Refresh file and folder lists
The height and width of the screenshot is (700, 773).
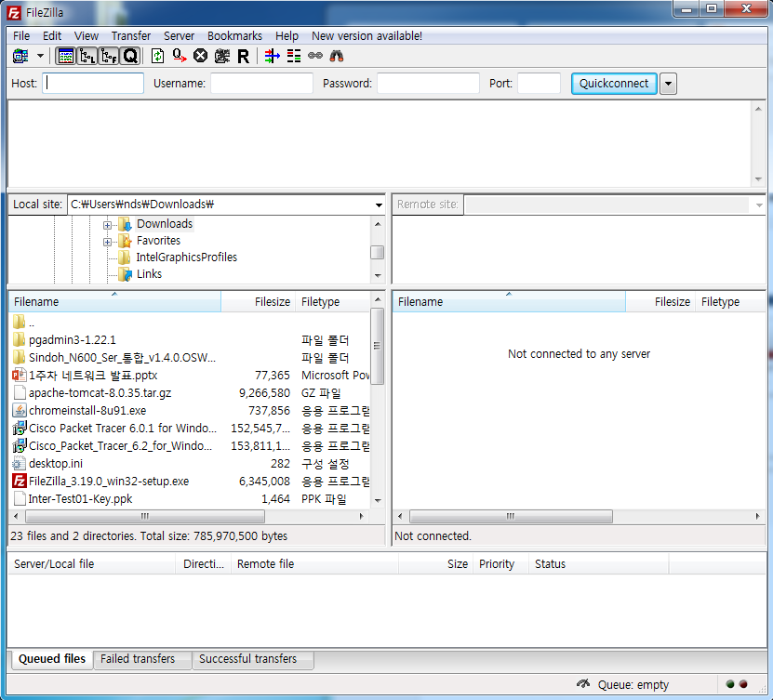click(157, 56)
